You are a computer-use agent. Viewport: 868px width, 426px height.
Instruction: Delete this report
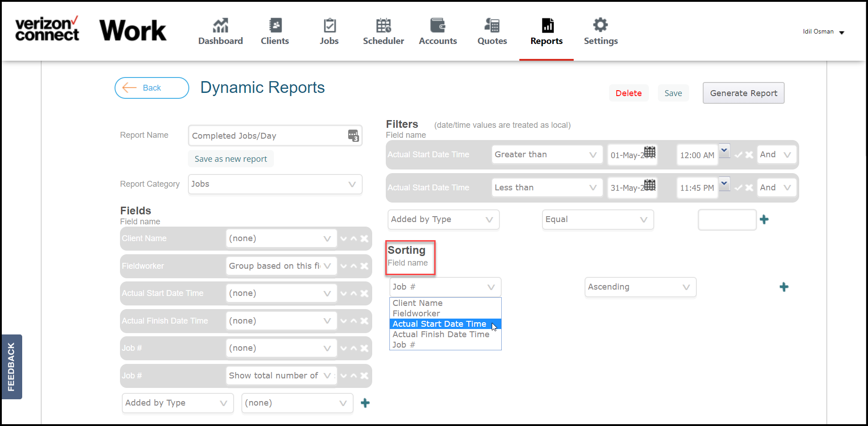coord(628,93)
